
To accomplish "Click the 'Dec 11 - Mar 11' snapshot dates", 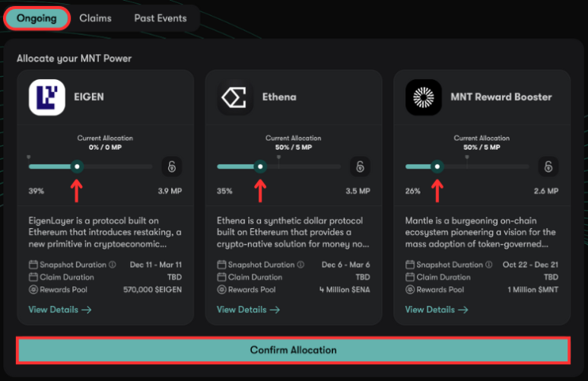I will (x=156, y=265).
